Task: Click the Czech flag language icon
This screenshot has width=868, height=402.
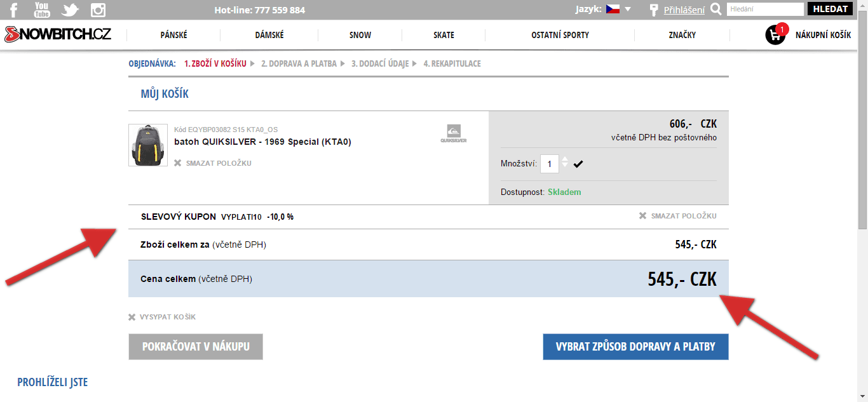Action: pos(613,10)
